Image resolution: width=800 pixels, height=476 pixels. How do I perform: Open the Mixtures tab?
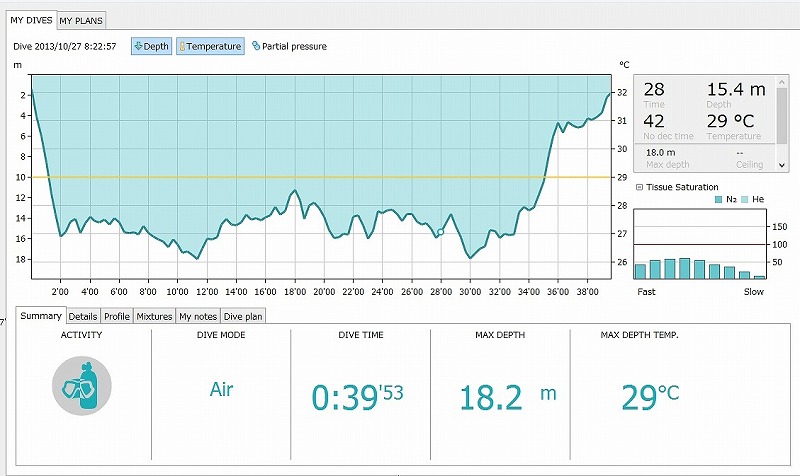click(154, 316)
